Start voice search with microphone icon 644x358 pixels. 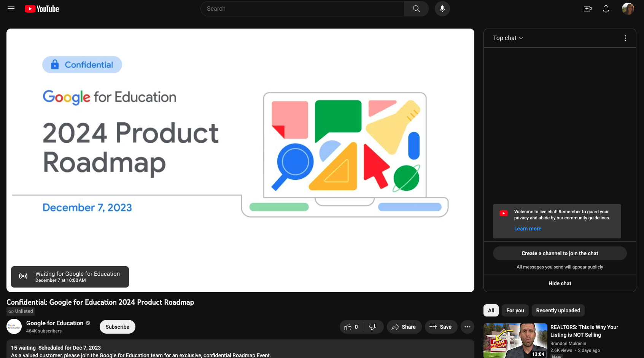click(442, 9)
